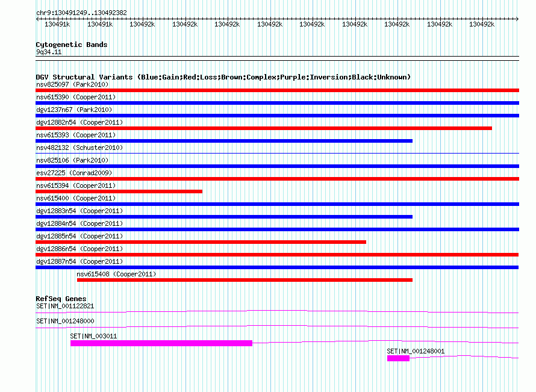Viewport: 536px width, 392px height.
Task: Click the DGV Structural Variants track heading
Action: click(223, 77)
